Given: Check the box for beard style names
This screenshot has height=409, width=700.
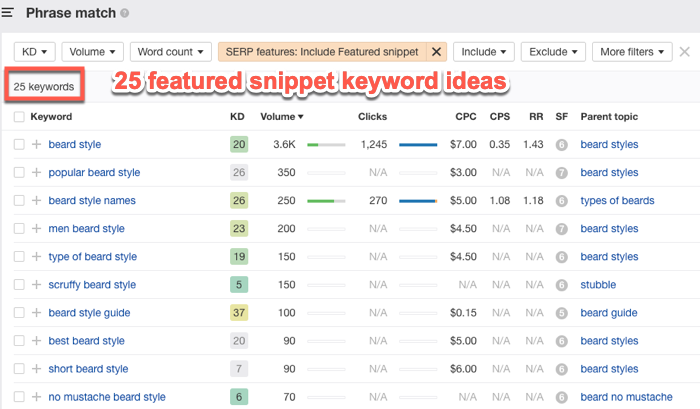Looking at the screenshot, I should point(19,201).
